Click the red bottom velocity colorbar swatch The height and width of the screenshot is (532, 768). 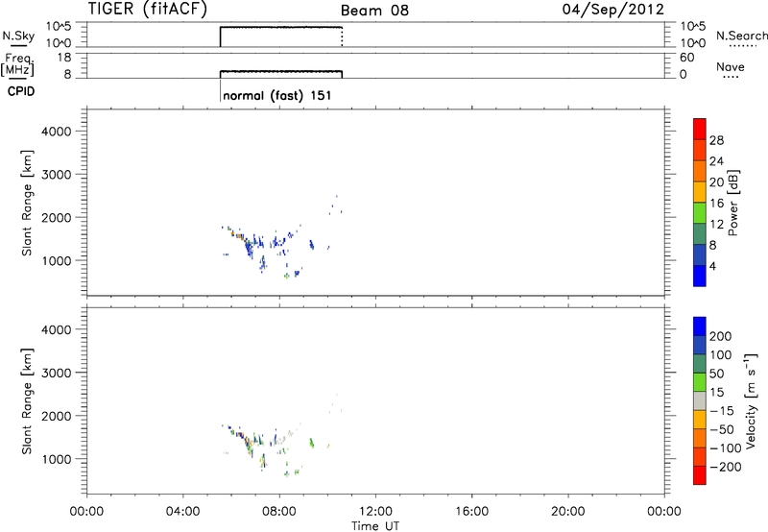pos(700,475)
